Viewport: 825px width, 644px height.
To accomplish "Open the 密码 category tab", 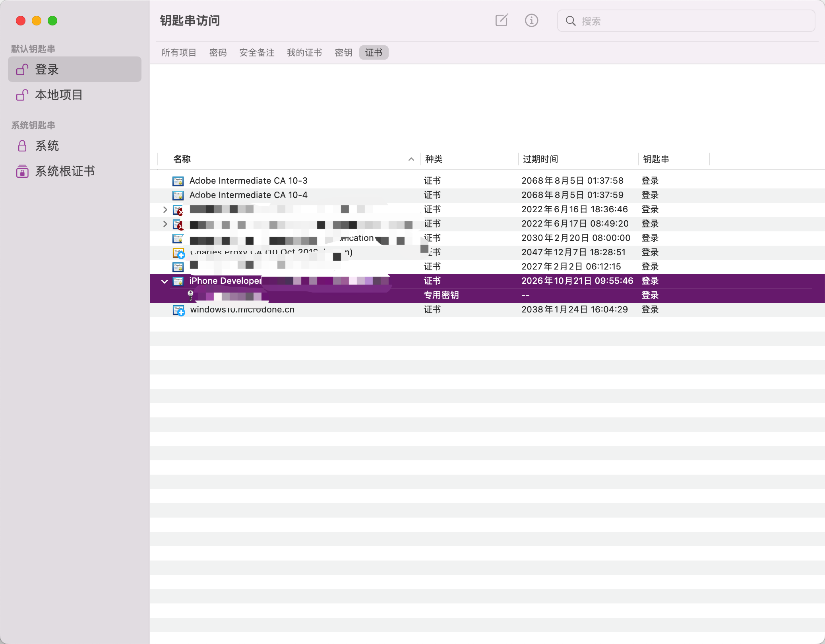I will point(218,52).
